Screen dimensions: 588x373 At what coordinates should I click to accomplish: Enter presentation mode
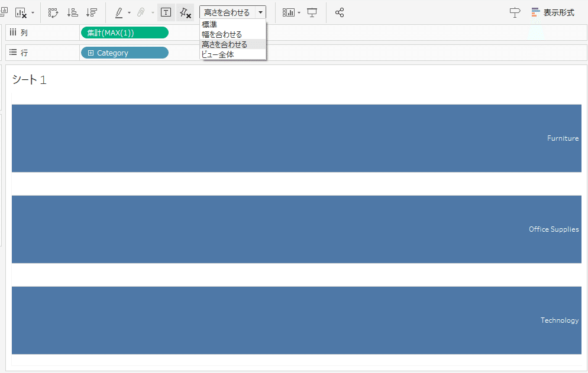point(312,13)
